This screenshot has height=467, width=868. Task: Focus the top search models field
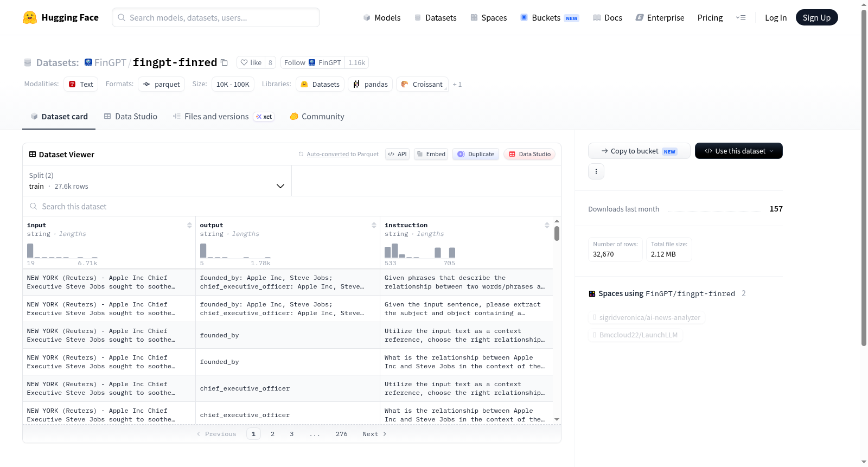click(216, 17)
